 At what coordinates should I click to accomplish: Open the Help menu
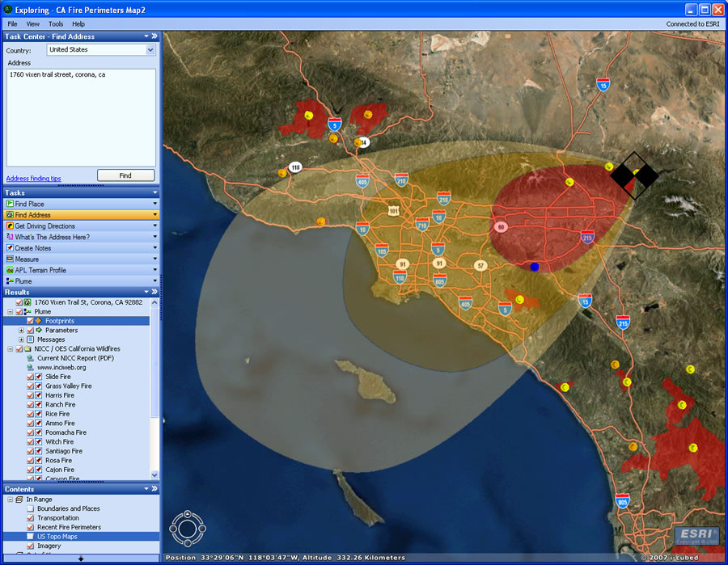click(78, 23)
